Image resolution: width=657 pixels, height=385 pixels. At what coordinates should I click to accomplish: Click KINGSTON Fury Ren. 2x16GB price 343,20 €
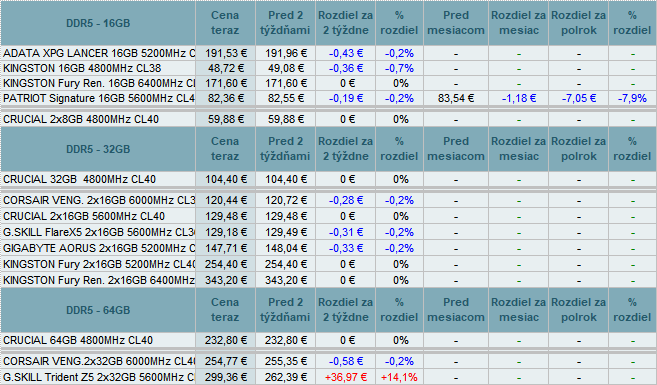(225, 280)
